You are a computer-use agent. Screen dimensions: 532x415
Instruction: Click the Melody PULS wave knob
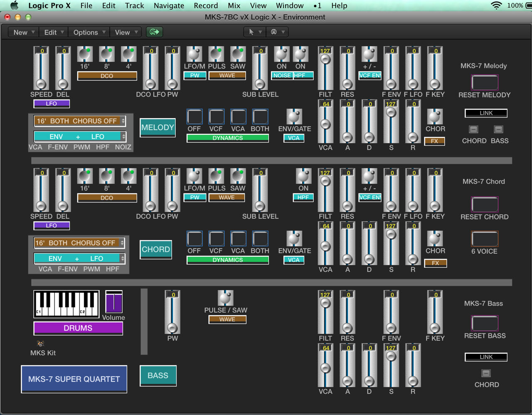click(216, 54)
